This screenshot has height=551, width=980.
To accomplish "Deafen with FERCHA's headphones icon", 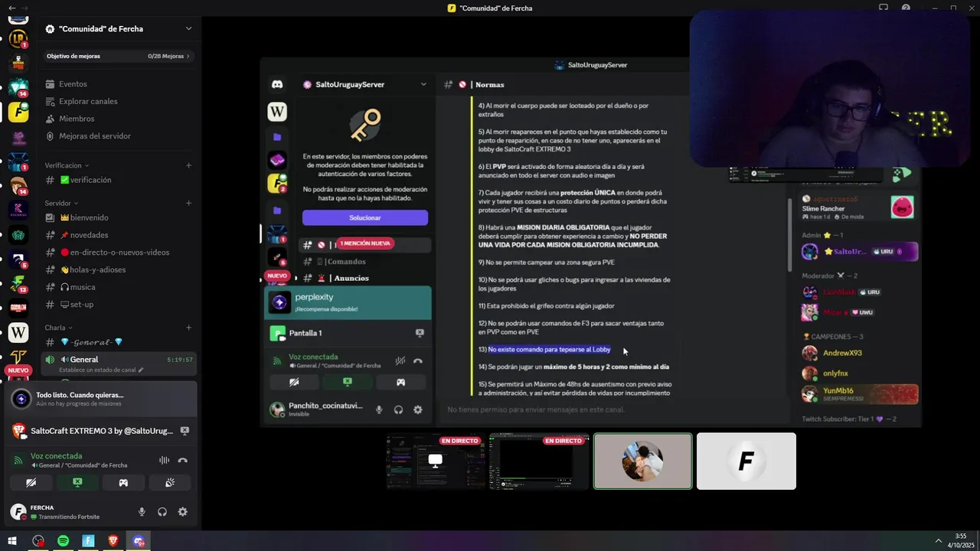I will click(162, 512).
